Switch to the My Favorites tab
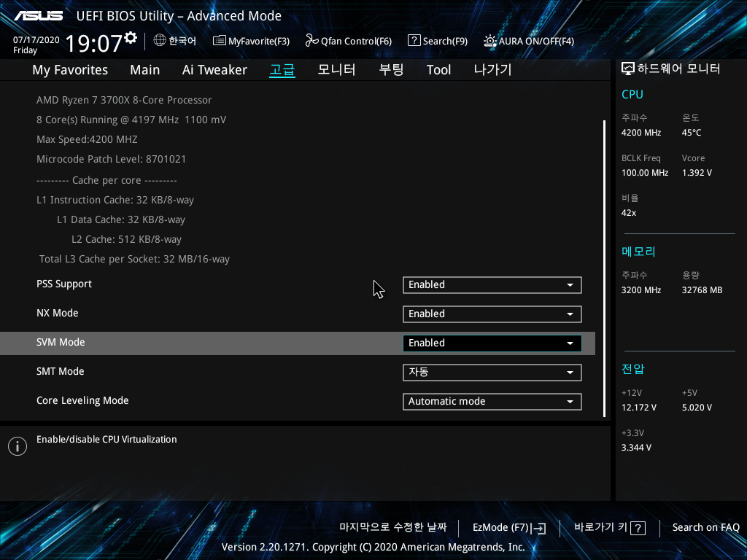The height and width of the screenshot is (560, 747). 70,70
